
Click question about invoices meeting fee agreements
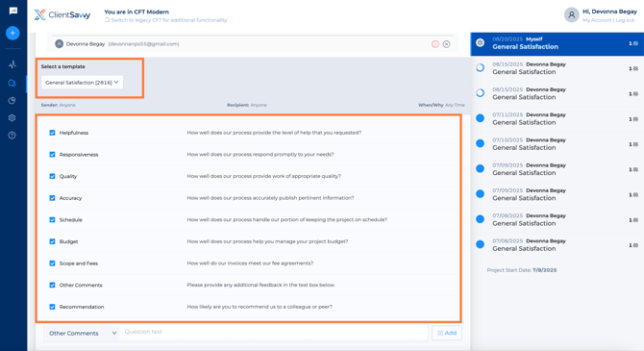[x=250, y=263]
